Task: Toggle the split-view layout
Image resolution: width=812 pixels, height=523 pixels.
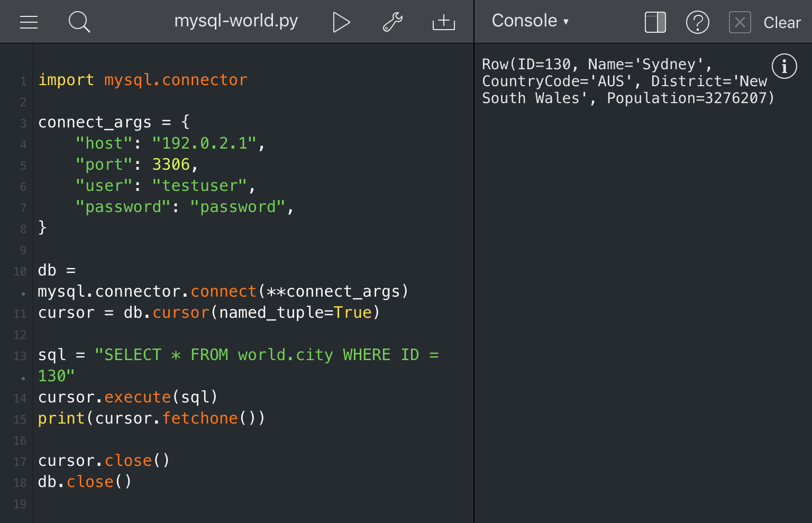Action: 655,22
